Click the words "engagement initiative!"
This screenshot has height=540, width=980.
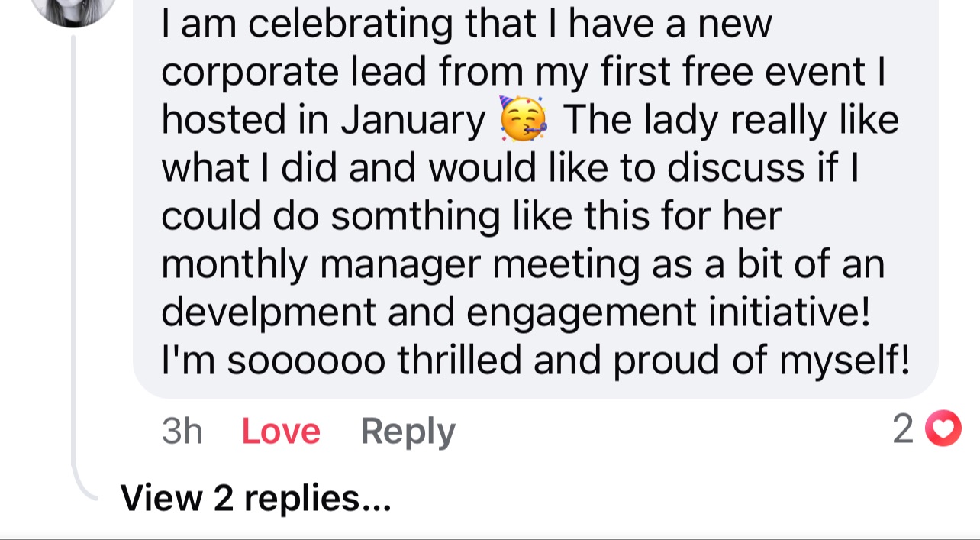[668, 312]
